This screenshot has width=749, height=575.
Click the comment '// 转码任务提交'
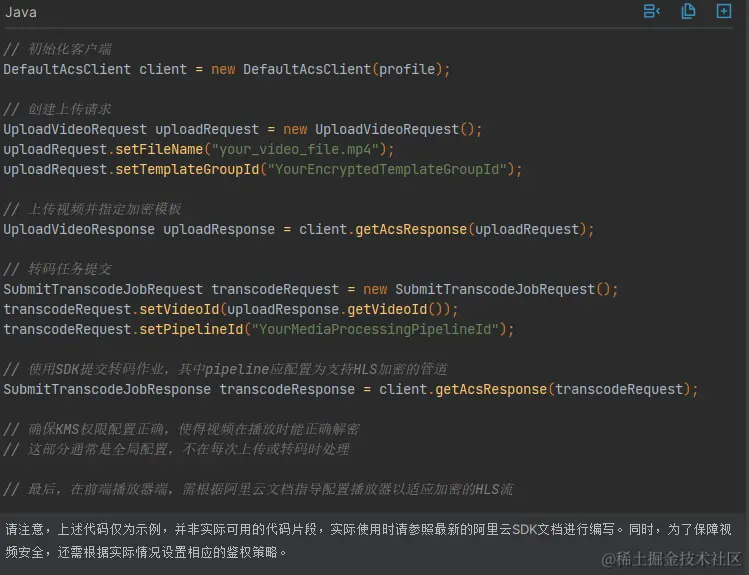click(57, 269)
